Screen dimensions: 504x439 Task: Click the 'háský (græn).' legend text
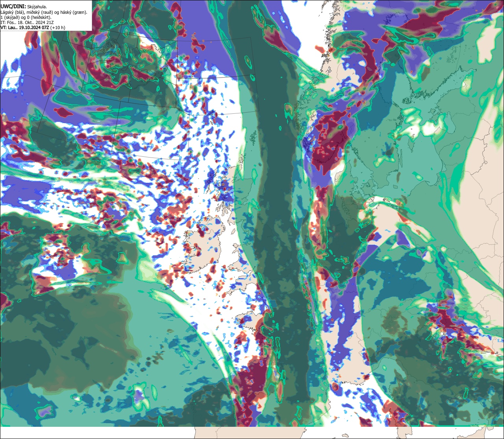pos(74,12)
